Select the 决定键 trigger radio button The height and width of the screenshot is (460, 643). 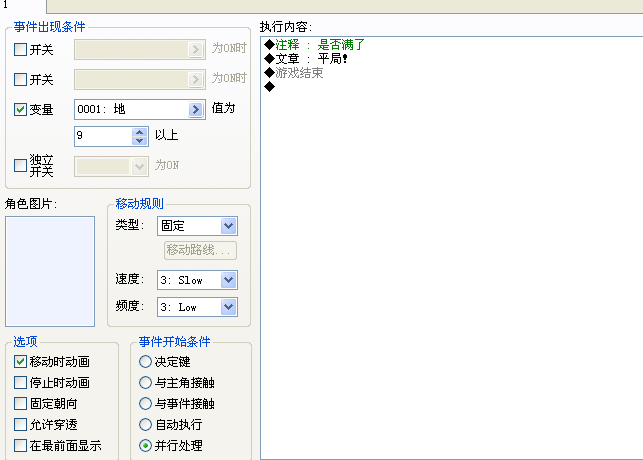[x=145, y=362]
